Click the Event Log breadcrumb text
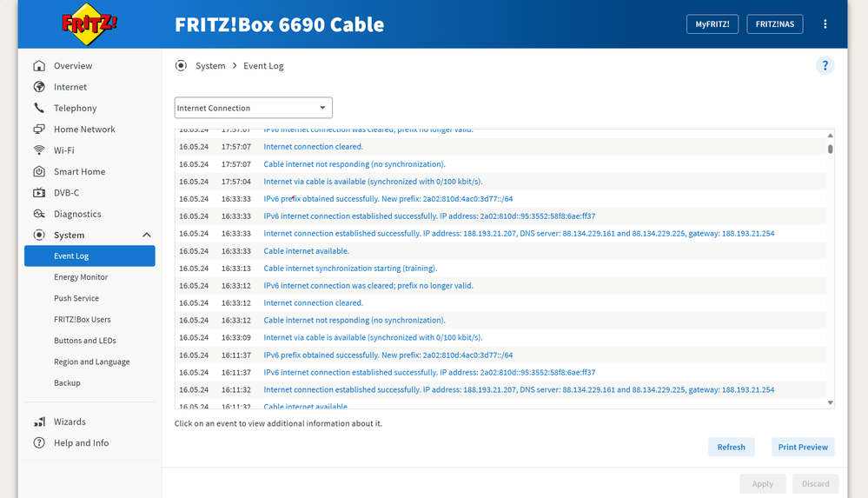 tap(263, 65)
